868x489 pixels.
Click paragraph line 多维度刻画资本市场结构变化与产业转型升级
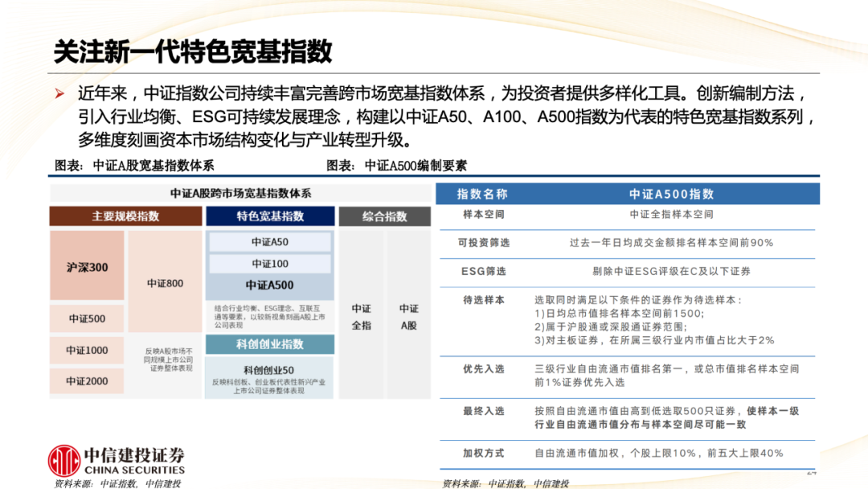coord(244,140)
